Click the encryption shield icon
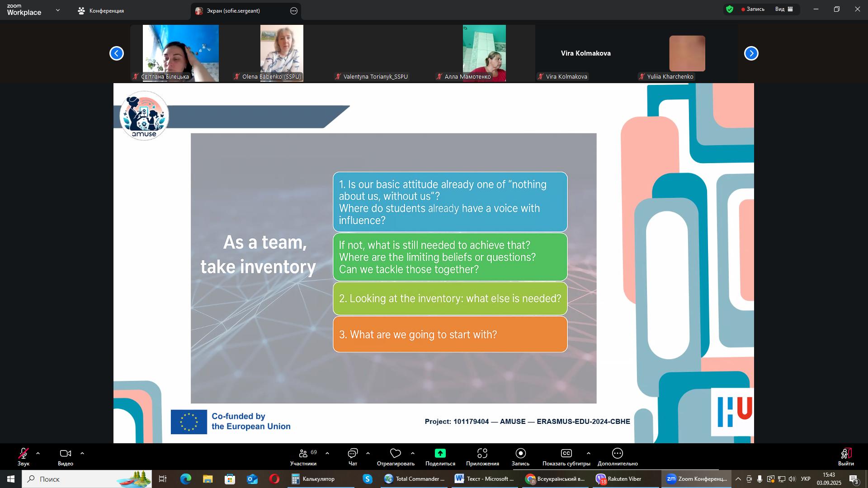The width and height of the screenshot is (868, 488). coord(730,9)
